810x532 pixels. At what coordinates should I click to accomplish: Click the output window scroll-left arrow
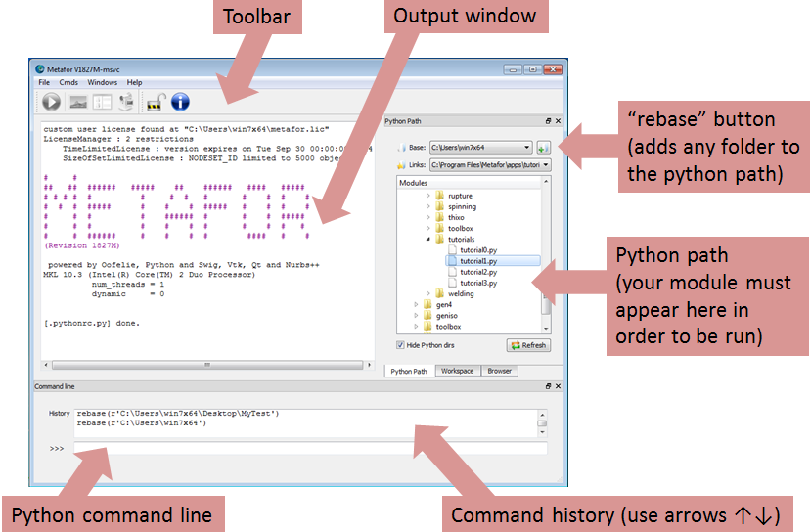[47, 365]
